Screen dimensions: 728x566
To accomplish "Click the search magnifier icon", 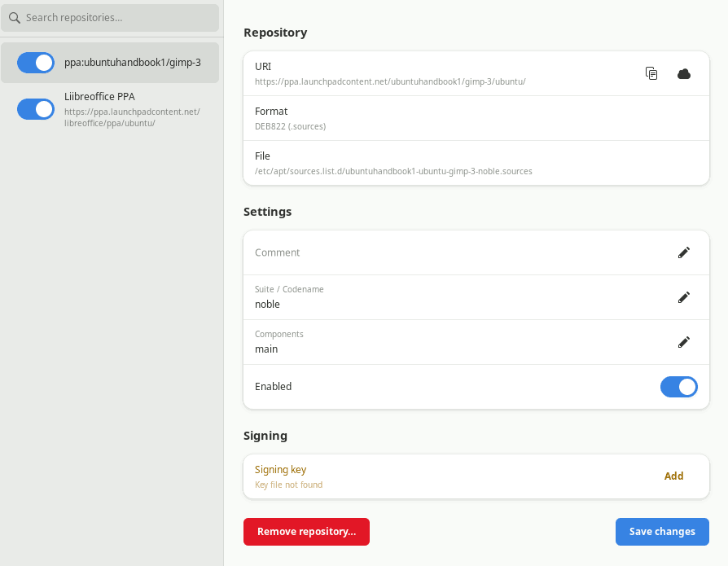I will pos(15,18).
